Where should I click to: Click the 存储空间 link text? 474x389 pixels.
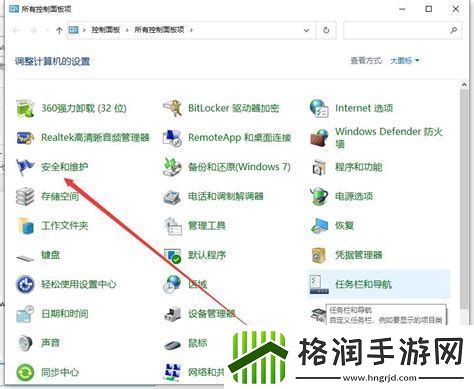tap(60, 196)
